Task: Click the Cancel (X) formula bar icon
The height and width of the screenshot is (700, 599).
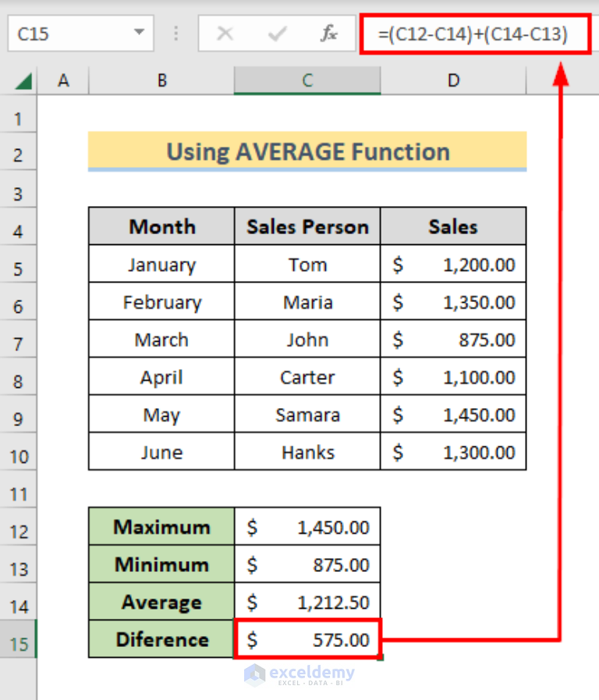Action: [225, 34]
